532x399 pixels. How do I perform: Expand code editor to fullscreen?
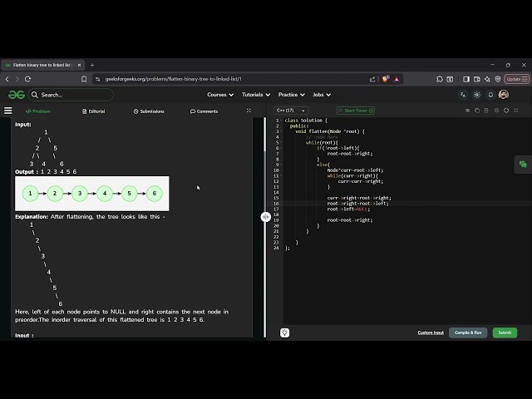pyautogui.click(x=516, y=111)
